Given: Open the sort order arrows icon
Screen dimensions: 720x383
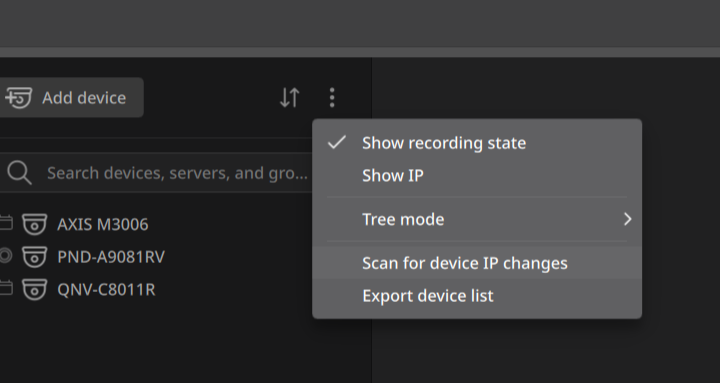Looking at the screenshot, I should [290, 97].
